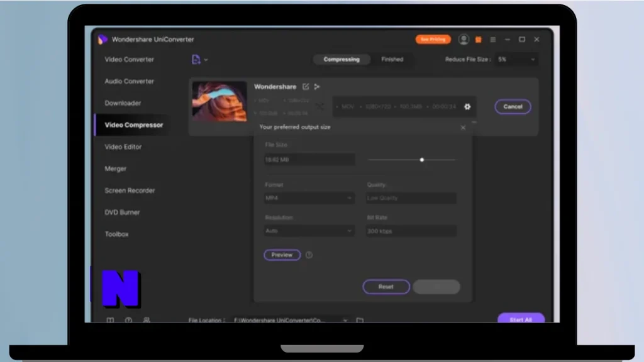Open the user guide book icon
644x362 pixels.
pyautogui.click(x=110, y=320)
